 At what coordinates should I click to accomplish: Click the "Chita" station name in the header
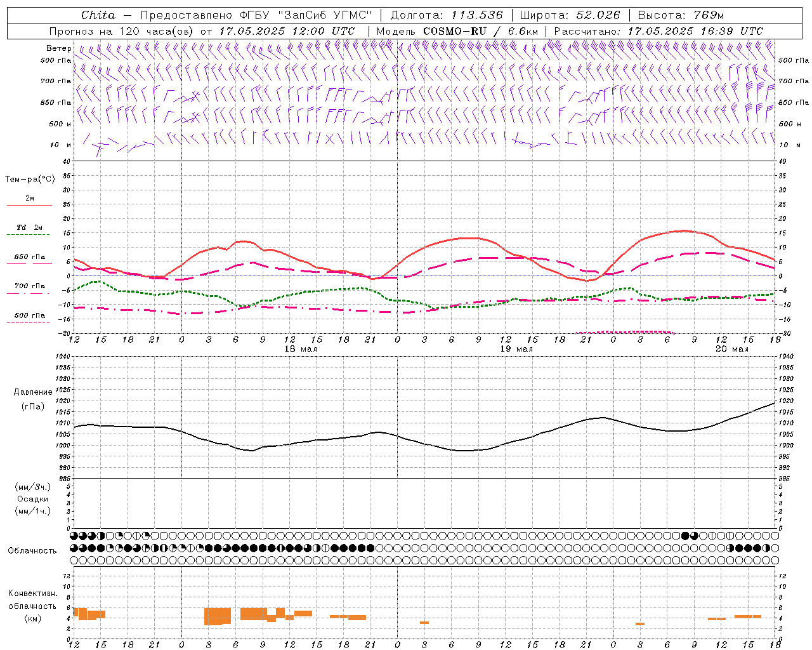pyautogui.click(x=98, y=15)
